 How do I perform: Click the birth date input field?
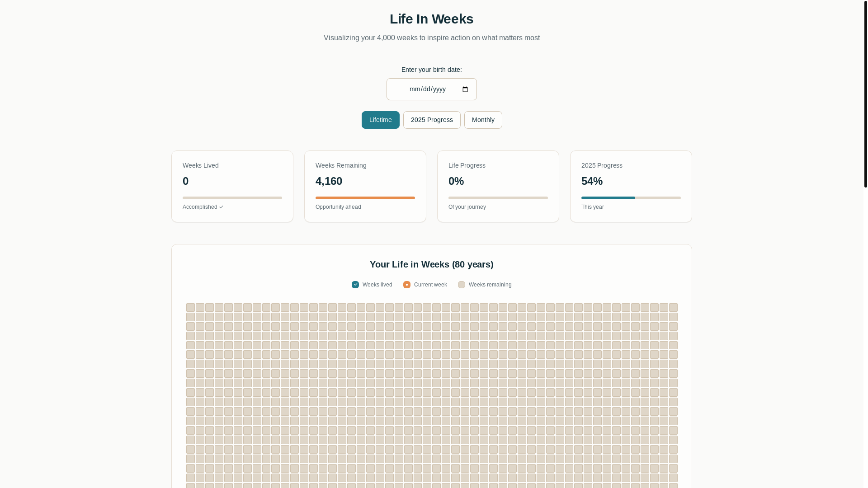[432, 89]
